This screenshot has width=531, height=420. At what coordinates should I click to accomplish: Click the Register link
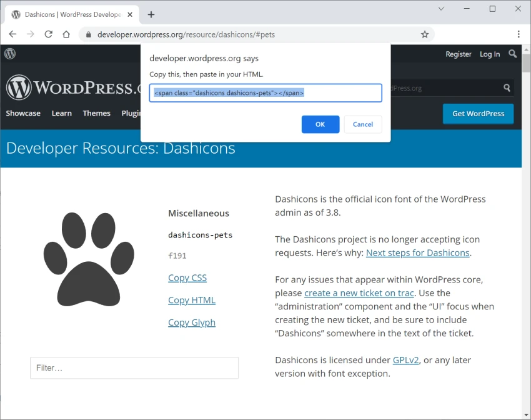click(458, 54)
